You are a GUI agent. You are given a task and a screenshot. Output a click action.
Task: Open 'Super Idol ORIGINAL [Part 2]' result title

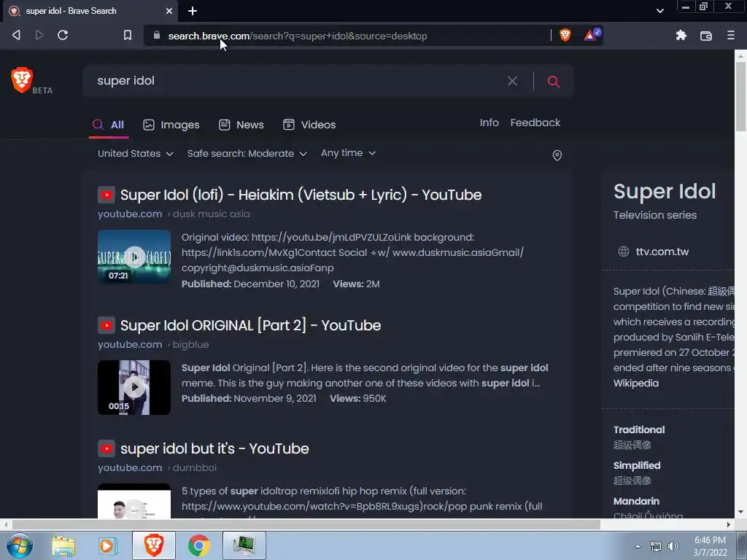(x=251, y=325)
